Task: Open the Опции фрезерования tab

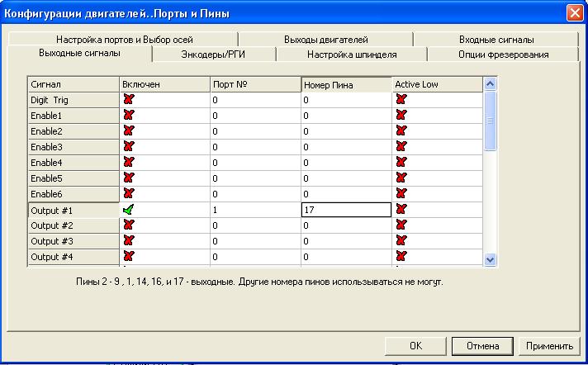Action: 503,55
